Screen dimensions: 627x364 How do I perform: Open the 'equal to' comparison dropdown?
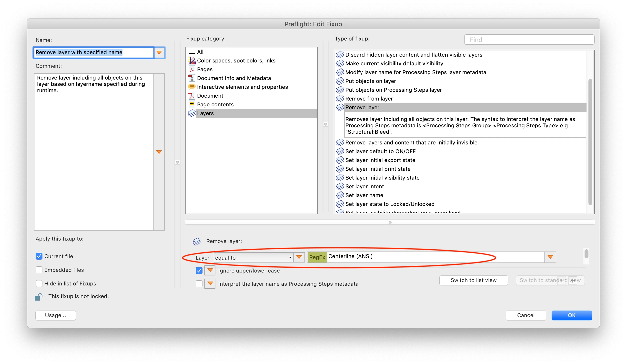253,258
